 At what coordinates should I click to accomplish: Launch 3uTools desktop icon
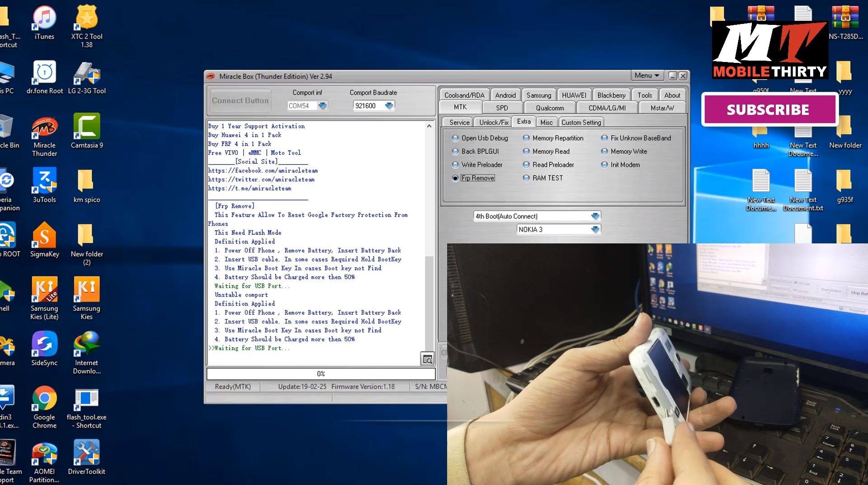pyautogui.click(x=44, y=185)
